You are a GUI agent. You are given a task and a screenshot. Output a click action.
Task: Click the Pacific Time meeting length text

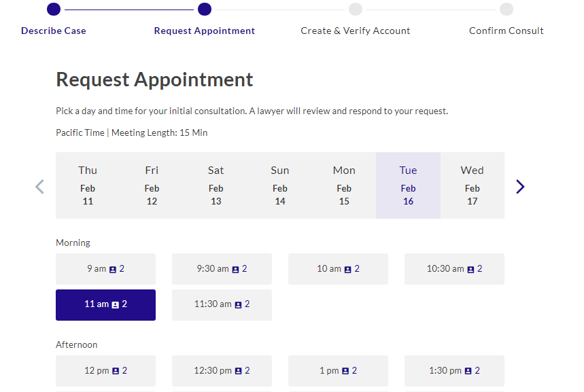point(132,133)
